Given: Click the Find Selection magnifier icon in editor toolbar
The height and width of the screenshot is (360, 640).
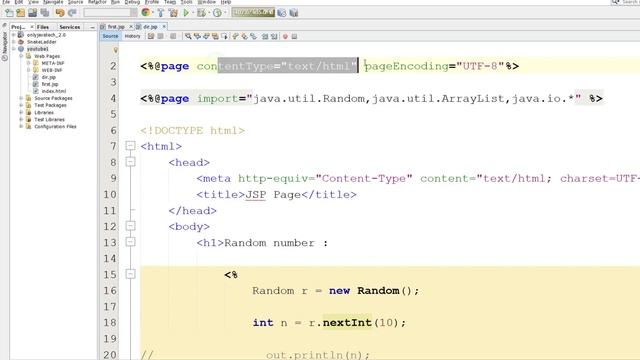Looking at the screenshot, I should [188, 36].
